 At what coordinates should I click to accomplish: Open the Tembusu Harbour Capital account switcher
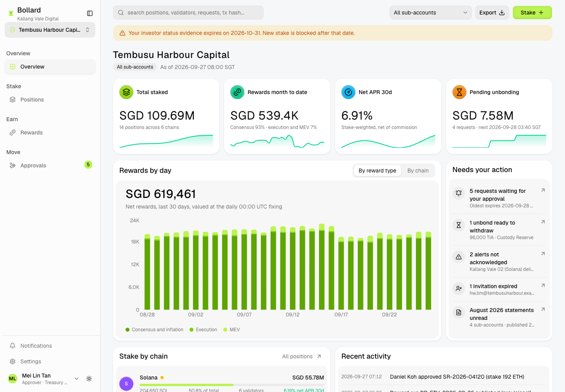pyautogui.click(x=50, y=30)
